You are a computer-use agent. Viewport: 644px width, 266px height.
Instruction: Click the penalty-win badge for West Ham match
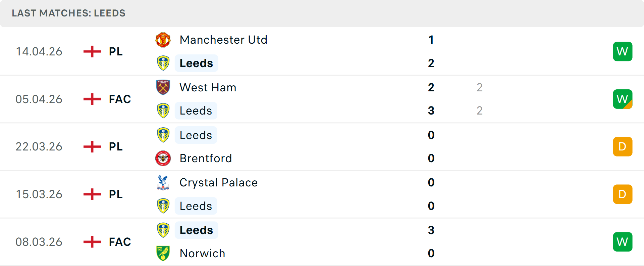point(623,99)
